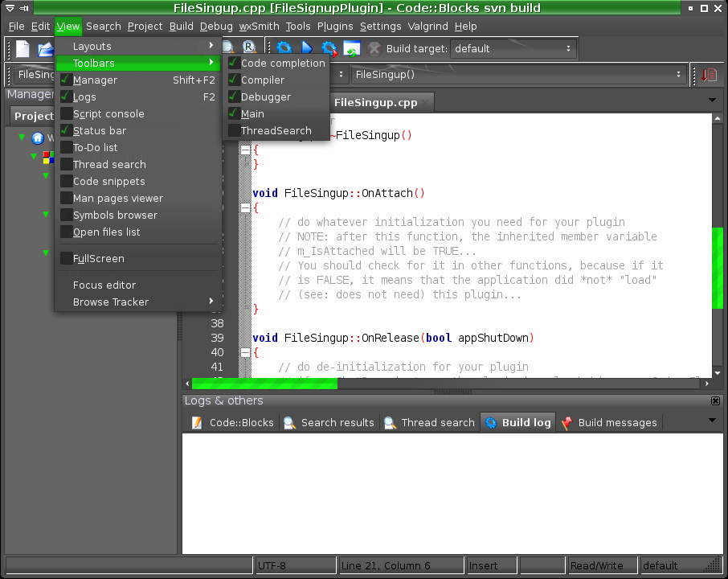The height and width of the screenshot is (579, 728).
Task: Click the Code::Blocks log notepad icon
Action: click(x=197, y=422)
